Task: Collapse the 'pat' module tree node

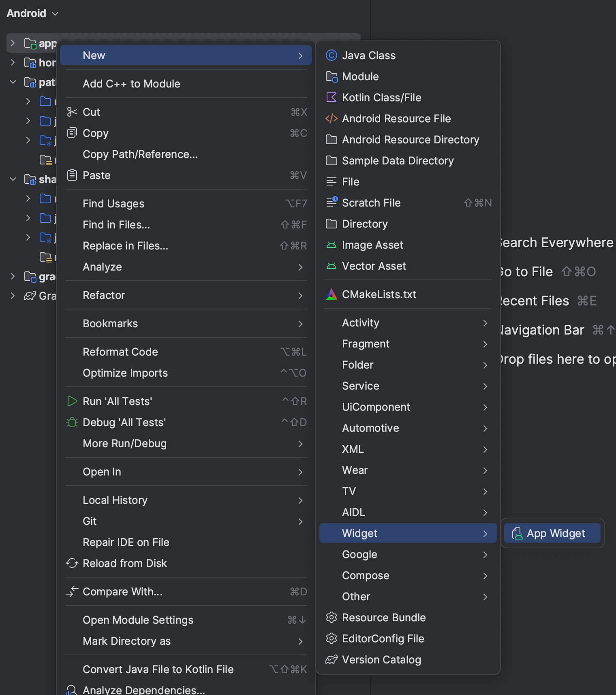Action: 13,82
